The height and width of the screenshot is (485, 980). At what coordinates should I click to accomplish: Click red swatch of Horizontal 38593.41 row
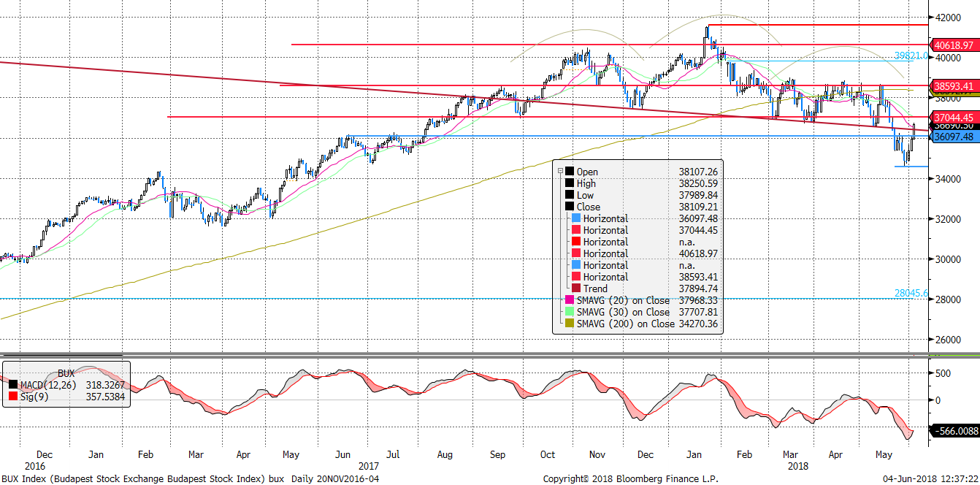coord(576,277)
